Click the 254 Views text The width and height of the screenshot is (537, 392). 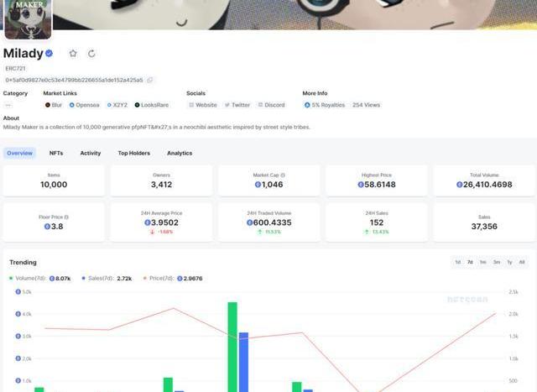click(x=366, y=105)
